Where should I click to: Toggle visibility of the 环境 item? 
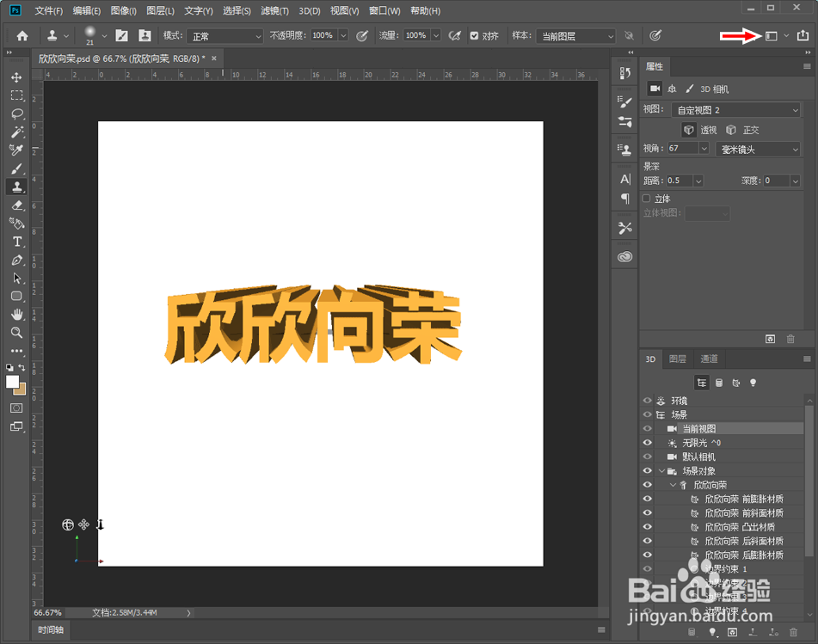pos(648,400)
